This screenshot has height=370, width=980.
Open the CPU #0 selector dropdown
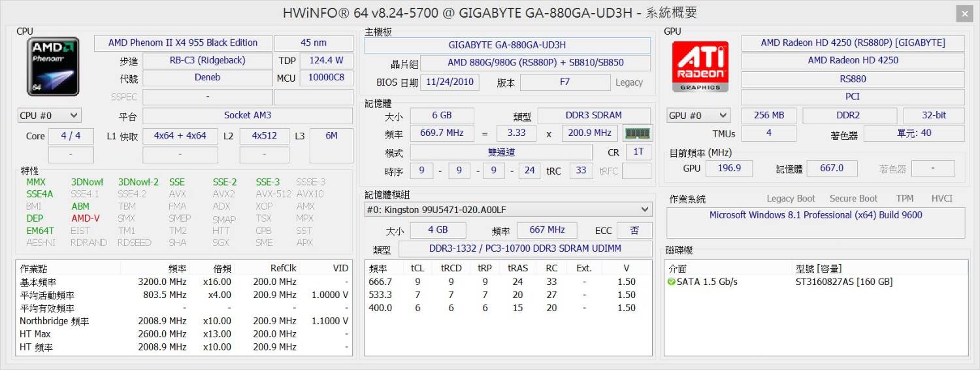tap(49, 116)
